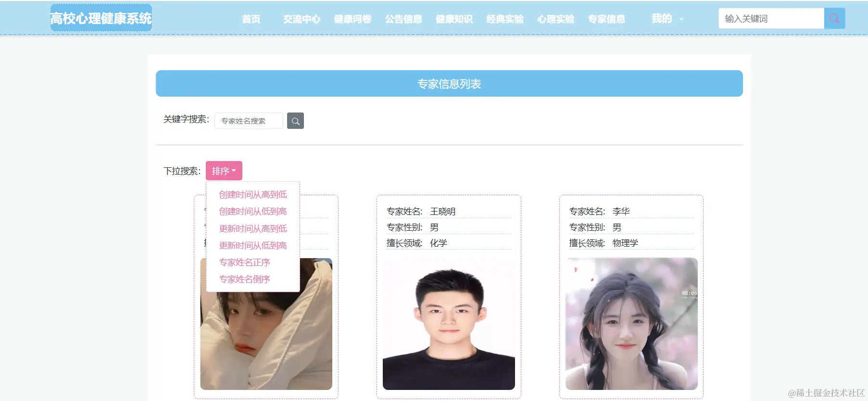This screenshot has height=401, width=868.
Task: Open 交流中心 navigation item
Action: (302, 19)
